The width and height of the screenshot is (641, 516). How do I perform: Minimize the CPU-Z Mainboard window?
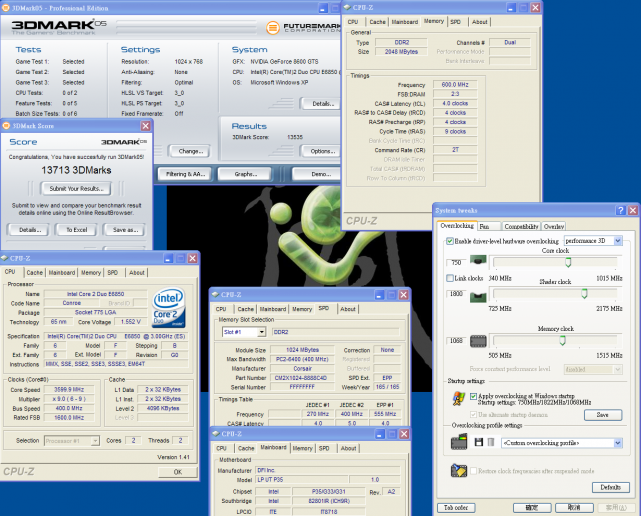pos(379,434)
